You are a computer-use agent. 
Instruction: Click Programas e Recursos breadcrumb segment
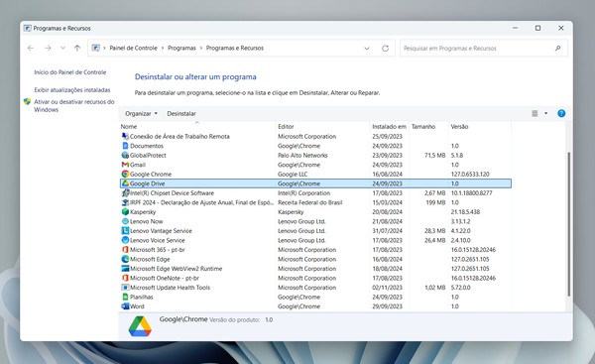click(234, 49)
